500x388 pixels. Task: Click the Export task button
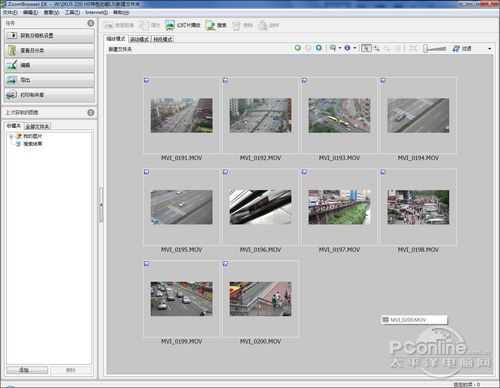[x=50, y=80]
